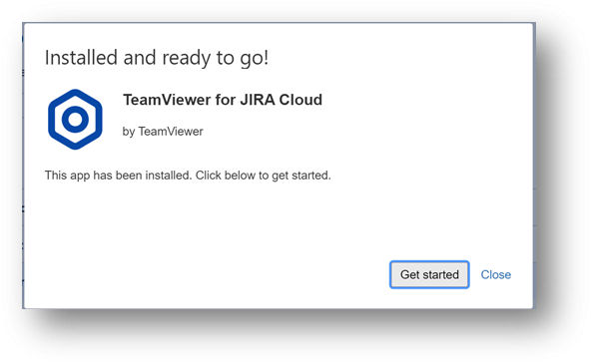Click the word 'started' on the Get started button
The width and height of the screenshot is (591, 364).
click(x=440, y=275)
